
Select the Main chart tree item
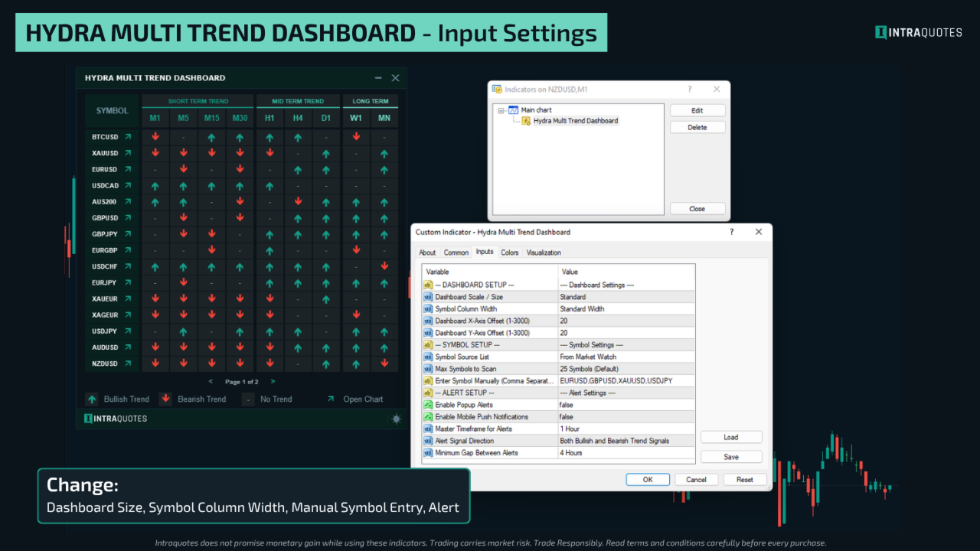[536, 110]
